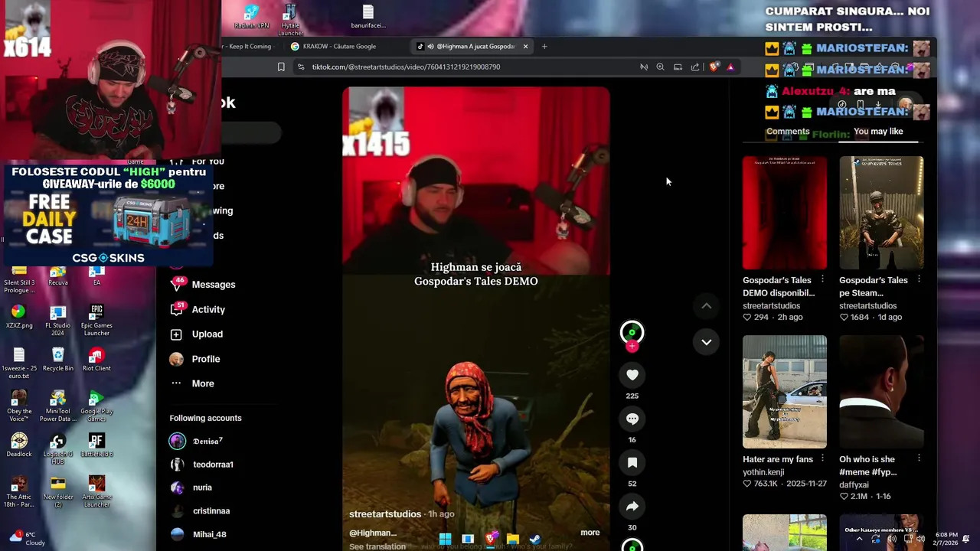Open the Gospodar's Tales pe Steam thumbnail
The height and width of the screenshot is (551, 980).
[x=881, y=213]
